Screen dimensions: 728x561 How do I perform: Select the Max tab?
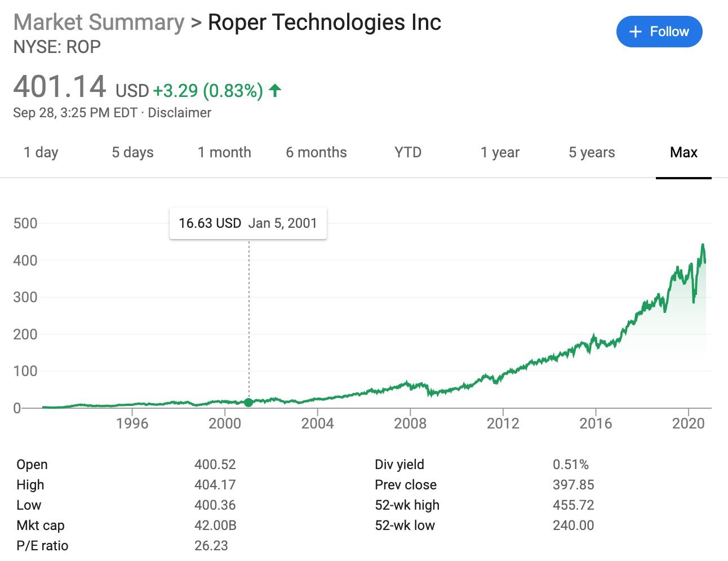pyautogui.click(x=683, y=152)
